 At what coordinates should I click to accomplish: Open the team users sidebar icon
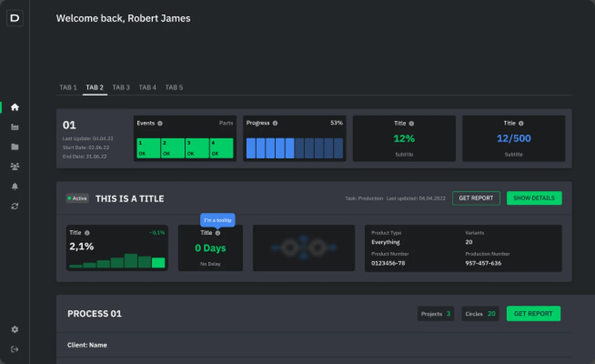15,167
